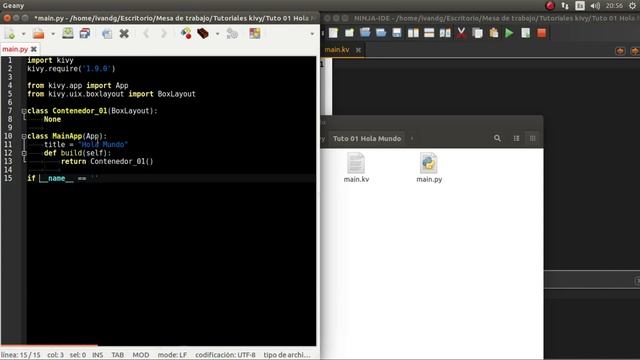Image resolution: width=640 pixels, height=360 pixels.
Task: Open the network indicator in top panel
Action: (x=565, y=5)
